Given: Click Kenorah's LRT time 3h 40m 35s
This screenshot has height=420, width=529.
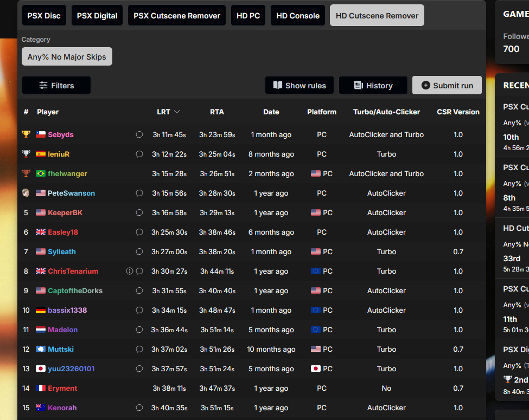Looking at the screenshot, I should pyautogui.click(x=169, y=408).
